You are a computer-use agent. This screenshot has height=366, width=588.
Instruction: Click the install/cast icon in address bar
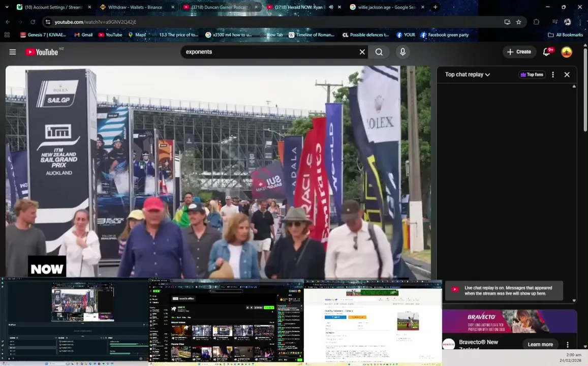click(x=507, y=22)
